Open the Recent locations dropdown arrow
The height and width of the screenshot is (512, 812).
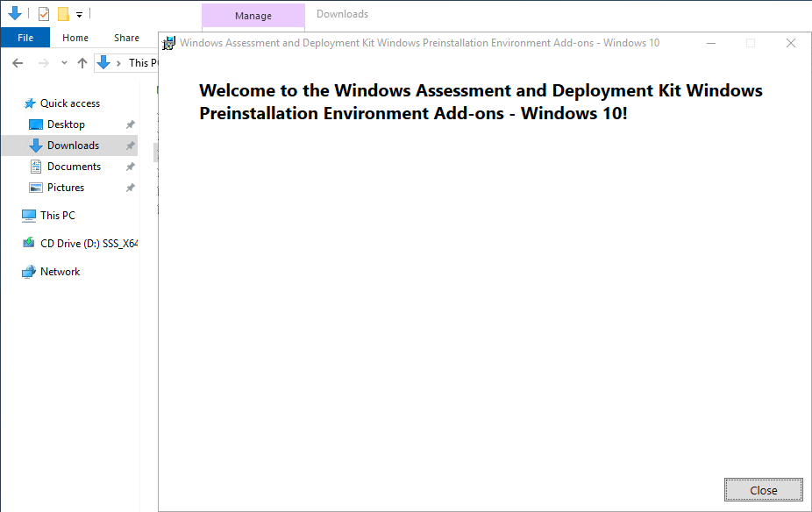pyautogui.click(x=64, y=63)
